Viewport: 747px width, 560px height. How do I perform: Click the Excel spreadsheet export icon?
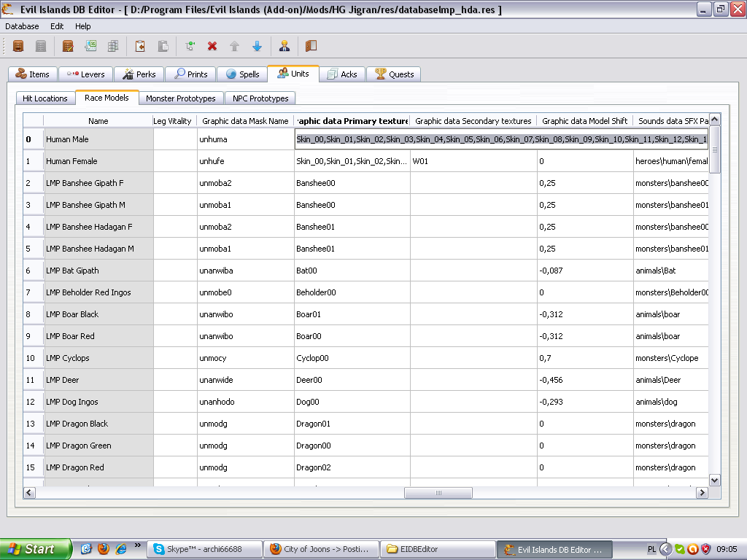[90, 46]
